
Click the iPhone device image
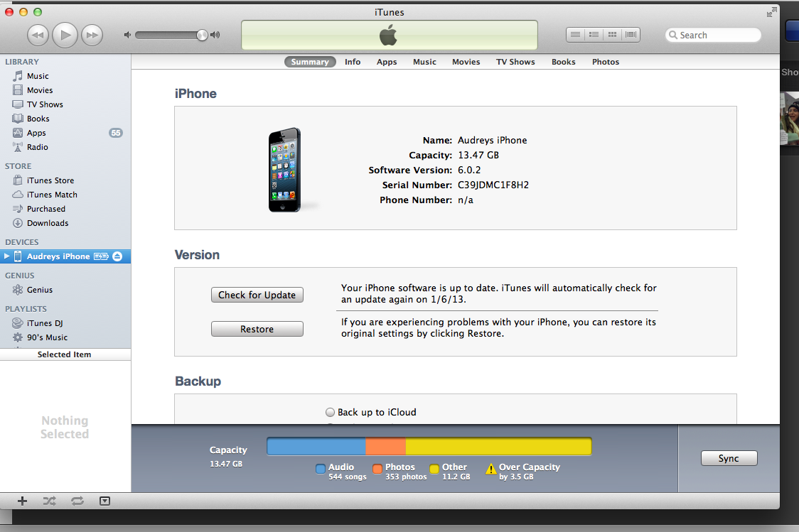pyautogui.click(x=285, y=170)
